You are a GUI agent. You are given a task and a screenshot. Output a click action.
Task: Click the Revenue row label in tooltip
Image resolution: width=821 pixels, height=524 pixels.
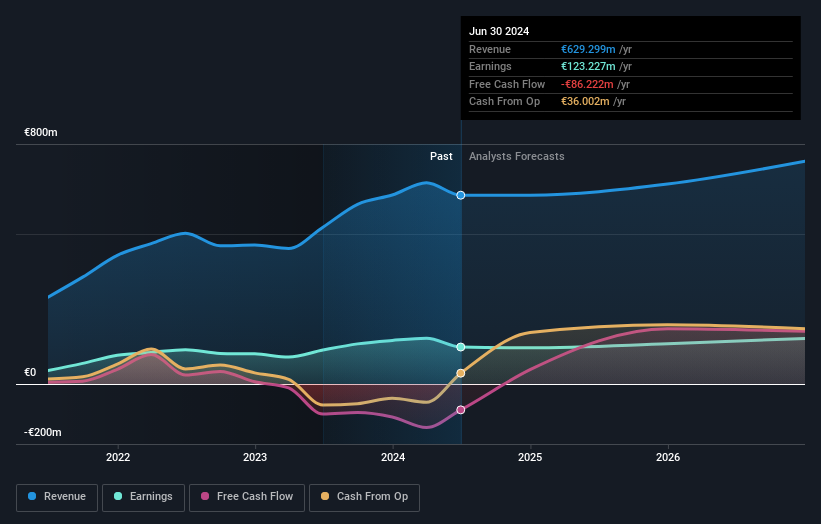point(490,49)
